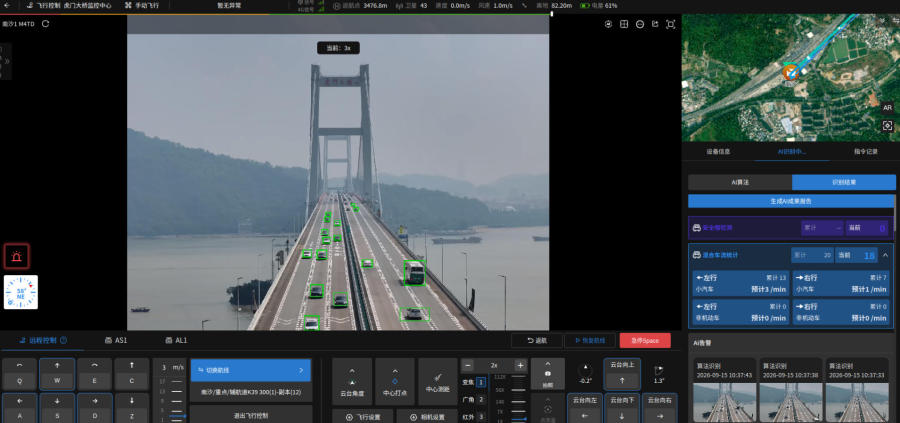Viewport: 900px width, 423px height.
Task: Expand the 切换航线 switch route dropdown
Action: pyautogui.click(x=251, y=370)
